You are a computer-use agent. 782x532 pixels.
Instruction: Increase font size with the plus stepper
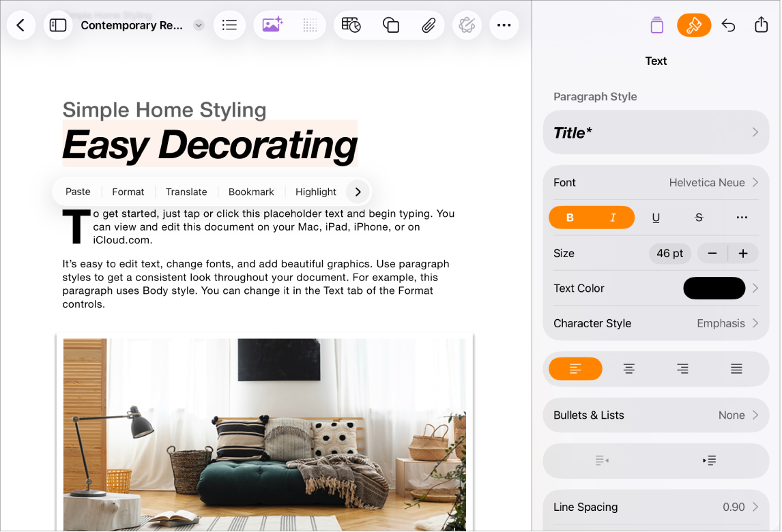tap(744, 253)
